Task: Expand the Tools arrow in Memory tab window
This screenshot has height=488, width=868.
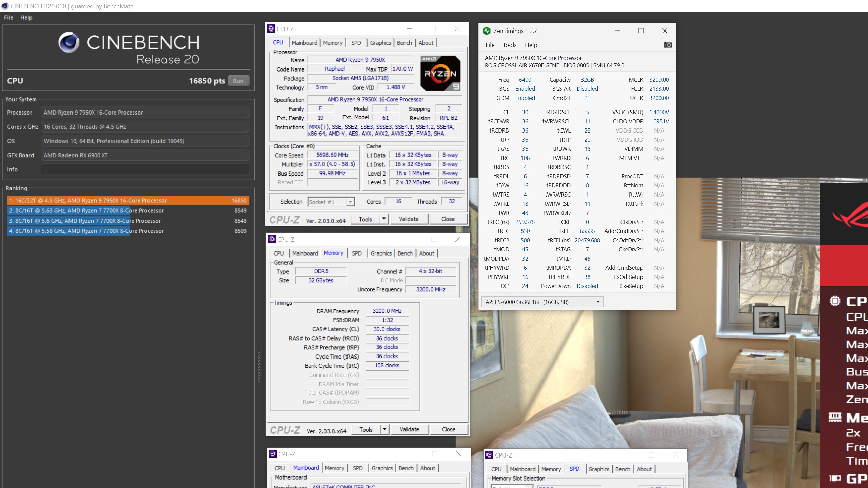Action: click(x=384, y=429)
